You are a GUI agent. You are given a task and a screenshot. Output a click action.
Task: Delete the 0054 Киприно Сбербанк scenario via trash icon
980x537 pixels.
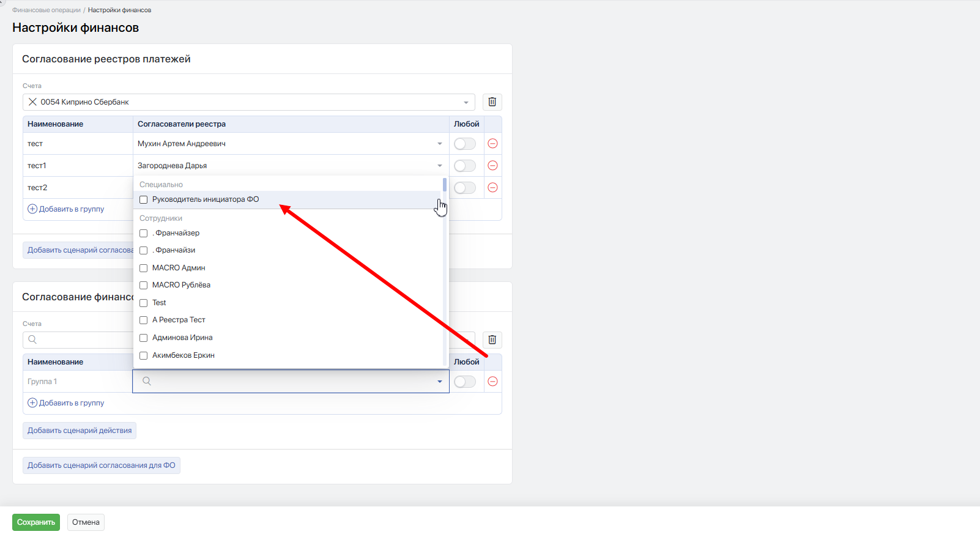492,102
